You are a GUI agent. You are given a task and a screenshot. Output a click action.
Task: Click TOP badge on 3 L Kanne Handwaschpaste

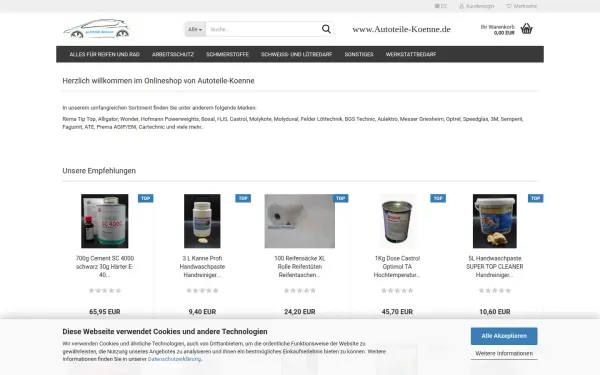click(243, 198)
